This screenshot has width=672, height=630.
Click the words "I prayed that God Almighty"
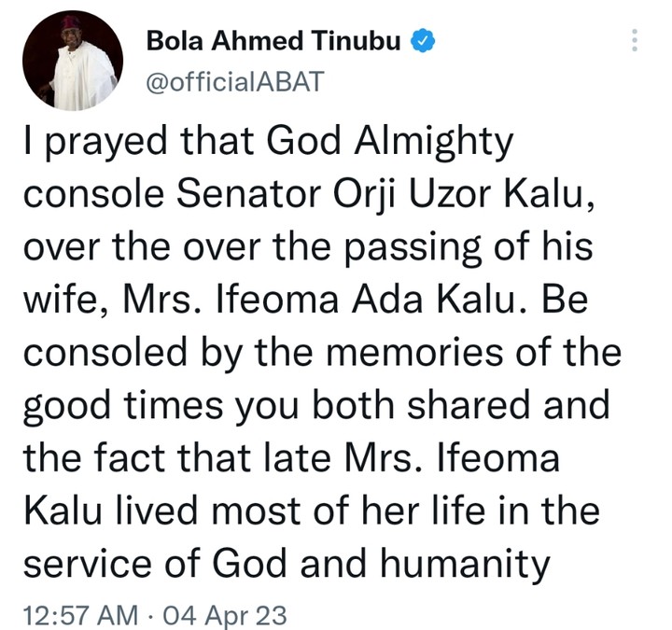click(268, 143)
